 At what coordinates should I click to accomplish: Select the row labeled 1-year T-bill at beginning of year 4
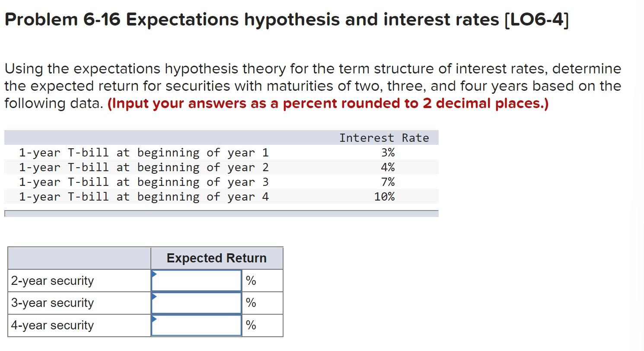144,196
